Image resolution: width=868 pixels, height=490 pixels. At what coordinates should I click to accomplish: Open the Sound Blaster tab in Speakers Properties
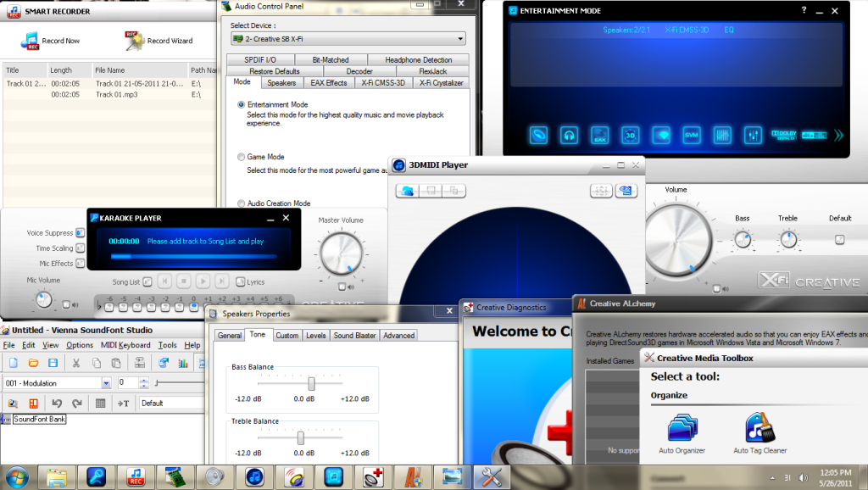[x=355, y=336]
